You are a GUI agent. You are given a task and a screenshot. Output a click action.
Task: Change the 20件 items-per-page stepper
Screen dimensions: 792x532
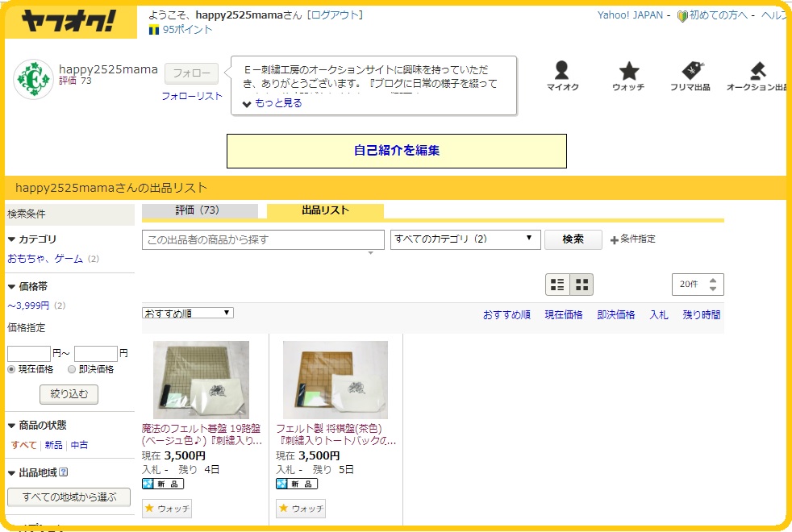tap(698, 285)
